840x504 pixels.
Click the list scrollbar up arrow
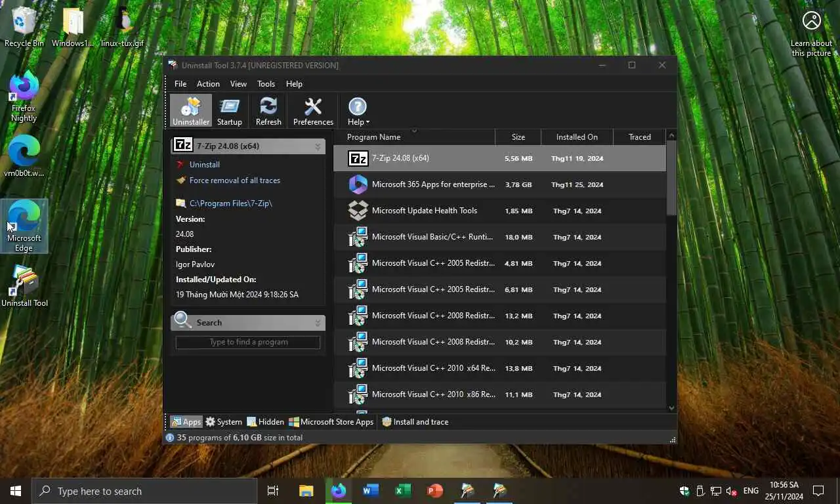tap(671, 135)
